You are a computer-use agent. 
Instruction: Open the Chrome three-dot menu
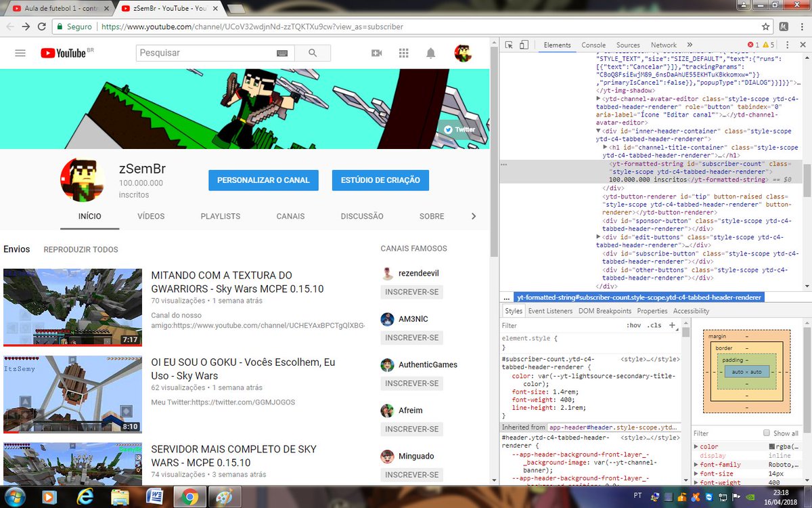[801, 26]
